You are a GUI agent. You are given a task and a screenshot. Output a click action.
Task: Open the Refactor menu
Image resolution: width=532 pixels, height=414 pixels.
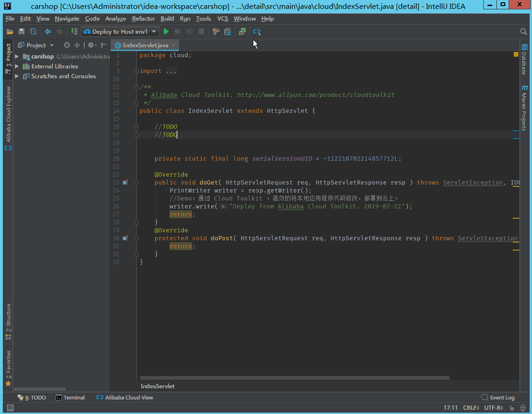(143, 19)
